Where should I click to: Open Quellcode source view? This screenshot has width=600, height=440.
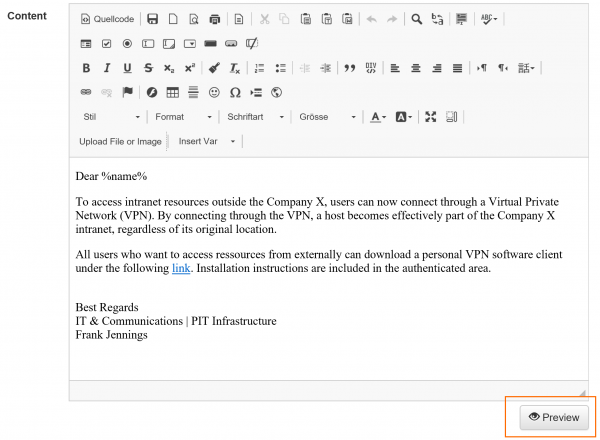(x=108, y=19)
